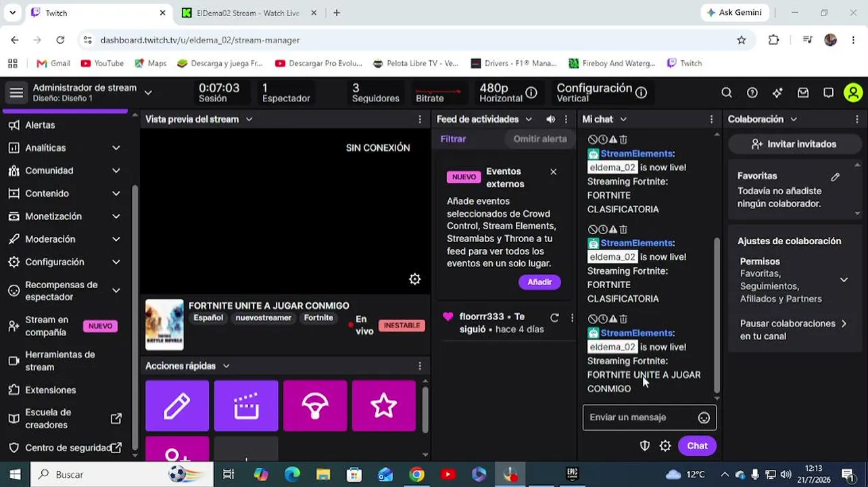Open YouTube bookmark in bookmarks bar

click(101, 63)
